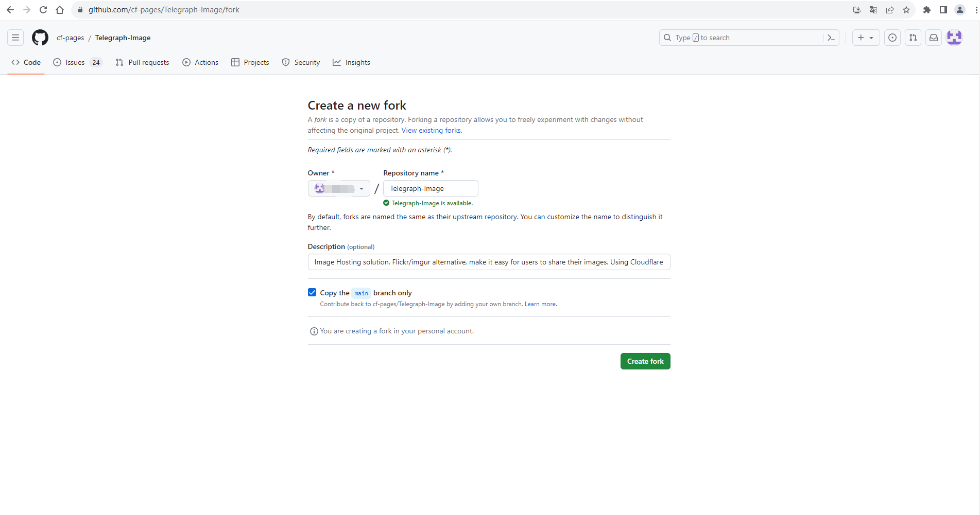Open the browser extensions puzzle icon
This screenshot has width=980, height=515.
click(x=927, y=10)
